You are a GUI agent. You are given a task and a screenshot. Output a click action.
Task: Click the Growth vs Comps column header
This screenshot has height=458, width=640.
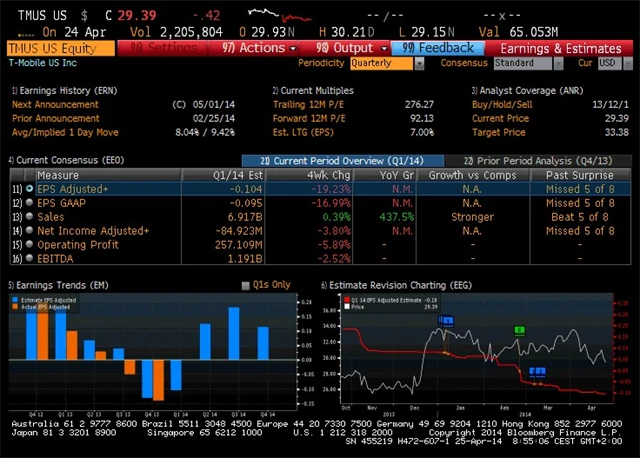coord(473,175)
